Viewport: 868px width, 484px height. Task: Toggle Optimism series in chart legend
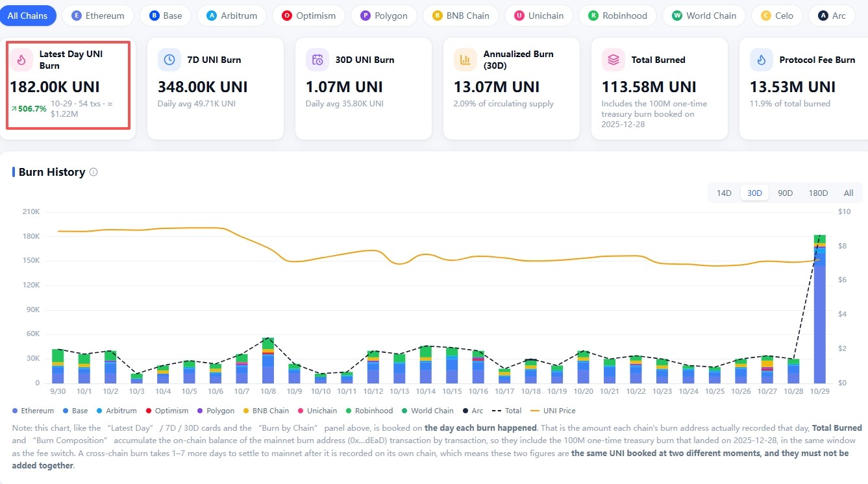[x=167, y=411]
